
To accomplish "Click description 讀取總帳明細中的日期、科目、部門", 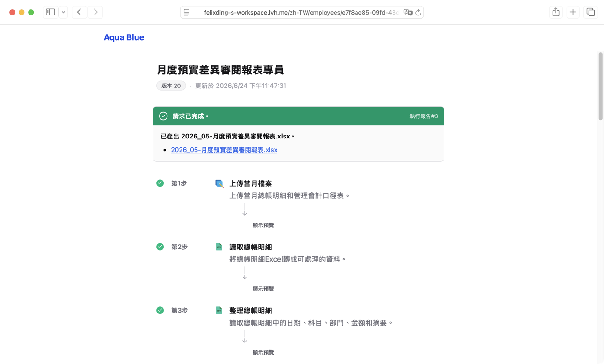I will coord(311,323).
